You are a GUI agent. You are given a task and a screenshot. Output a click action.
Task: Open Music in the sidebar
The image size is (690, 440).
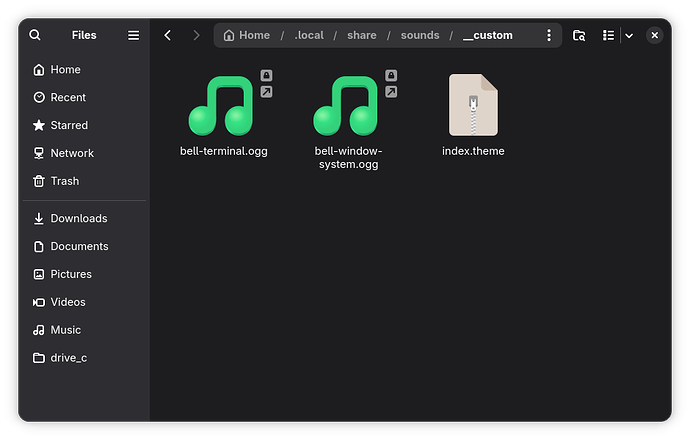click(x=84, y=330)
